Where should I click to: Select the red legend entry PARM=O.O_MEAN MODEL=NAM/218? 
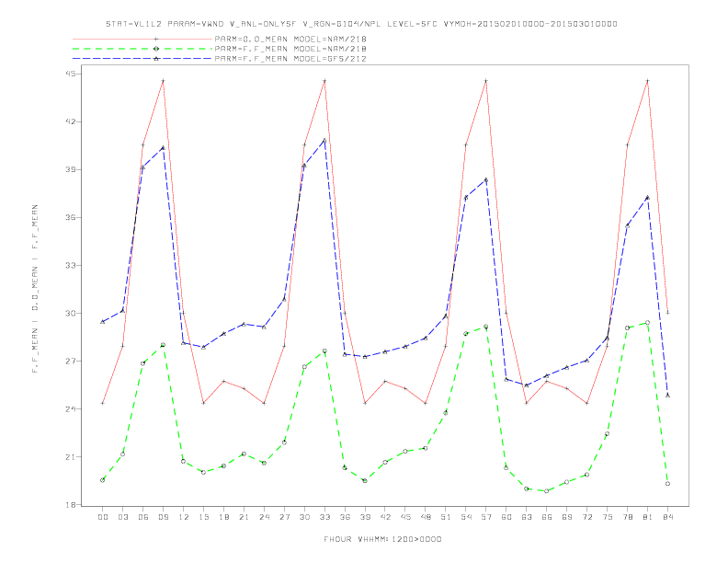point(290,39)
